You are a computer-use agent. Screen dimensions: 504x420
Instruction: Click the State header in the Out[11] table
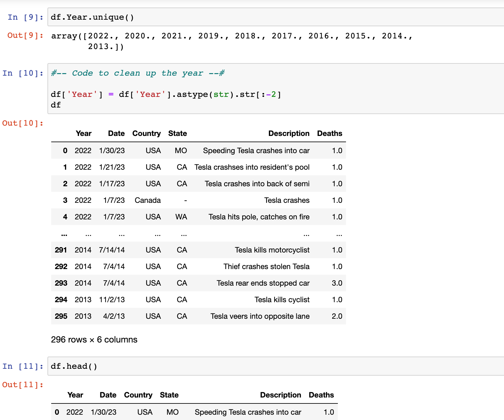tap(169, 395)
